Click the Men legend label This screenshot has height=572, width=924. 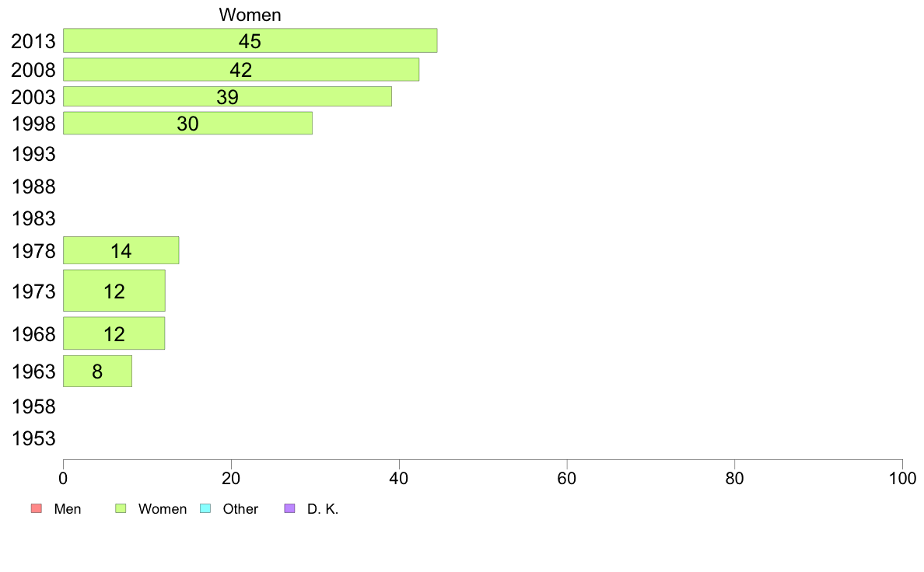[x=67, y=509]
